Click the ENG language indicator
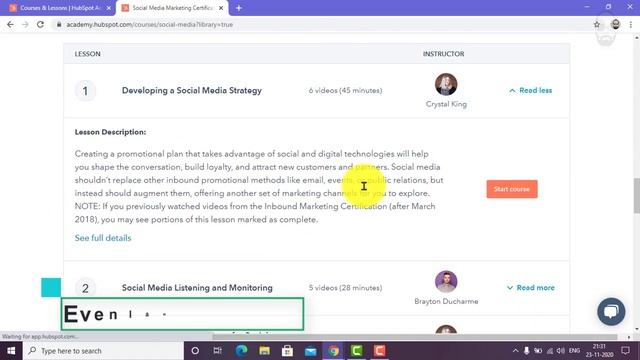This screenshot has width=640, height=360. tap(574, 351)
